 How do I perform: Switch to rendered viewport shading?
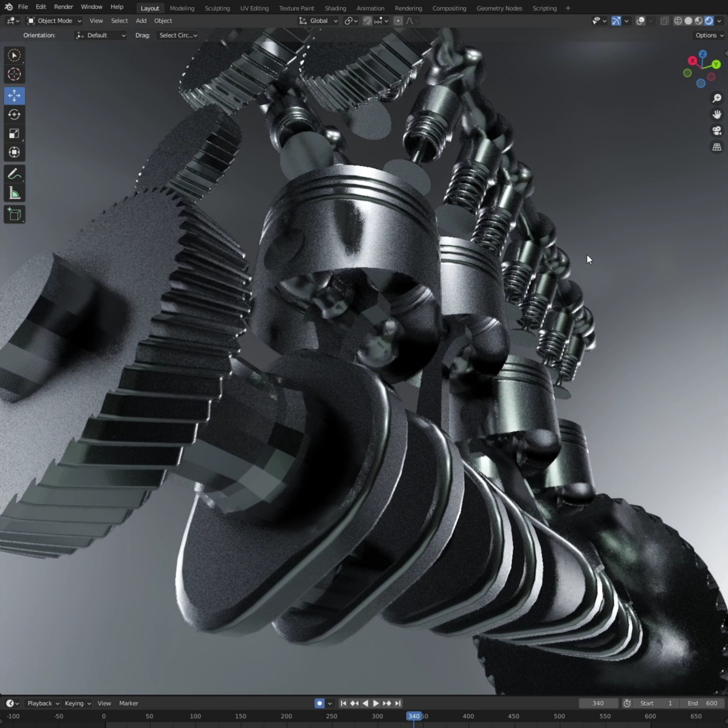coord(709,21)
